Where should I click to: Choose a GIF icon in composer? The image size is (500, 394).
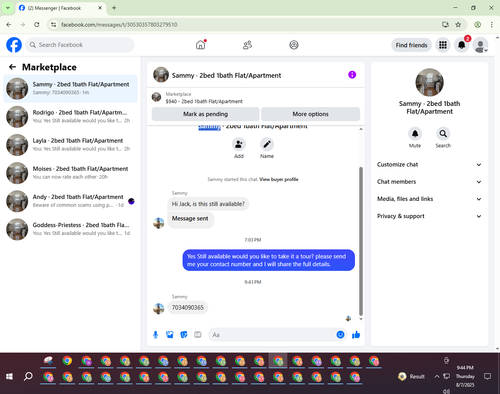pos(198,335)
